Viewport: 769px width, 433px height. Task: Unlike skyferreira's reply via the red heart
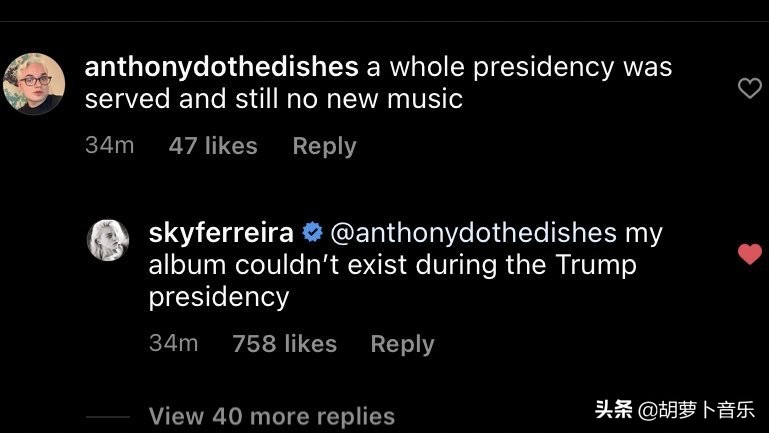click(749, 255)
